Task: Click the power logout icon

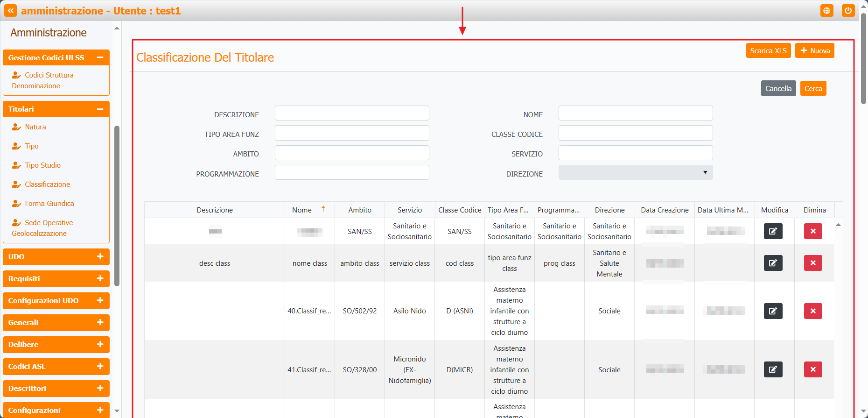Action: coord(848,10)
